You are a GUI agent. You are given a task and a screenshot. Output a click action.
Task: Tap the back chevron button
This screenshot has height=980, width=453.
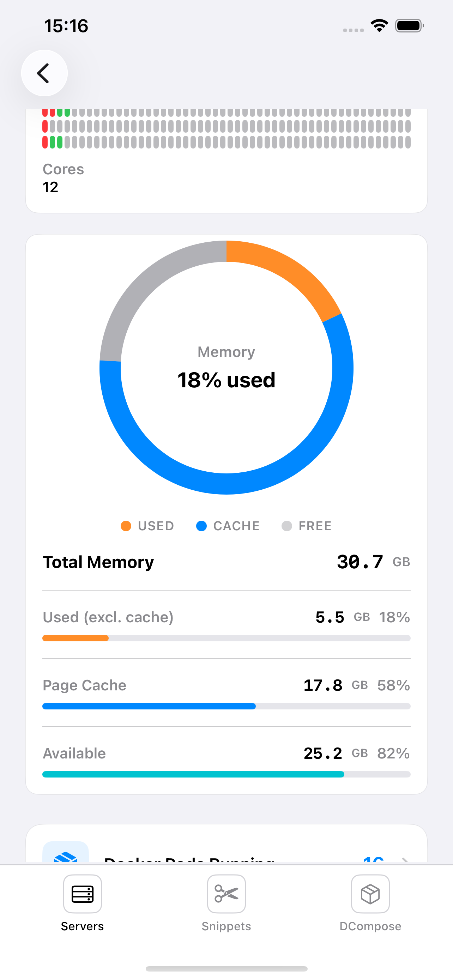[44, 73]
